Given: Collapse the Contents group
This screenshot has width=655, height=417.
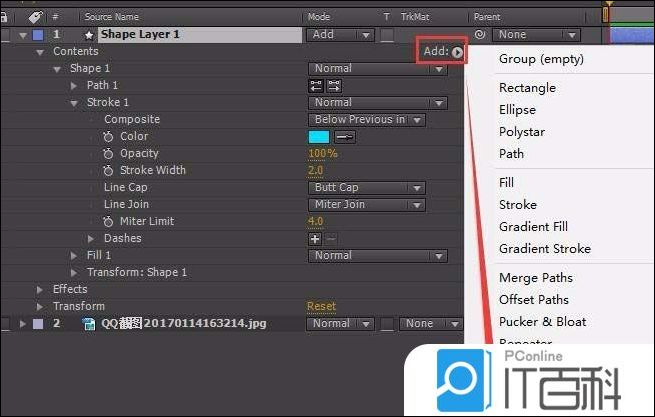Looking at the screenshot, I should [x=40, y=52].
